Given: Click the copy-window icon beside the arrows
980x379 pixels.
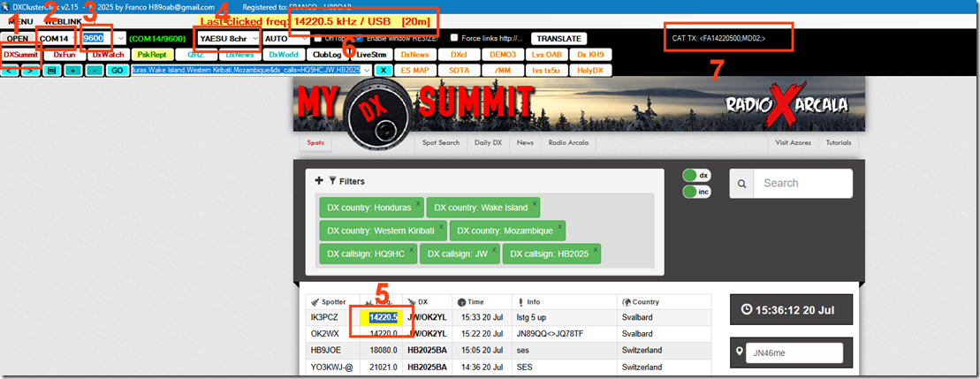Looking at the screenshot, I should click(52, 71).
